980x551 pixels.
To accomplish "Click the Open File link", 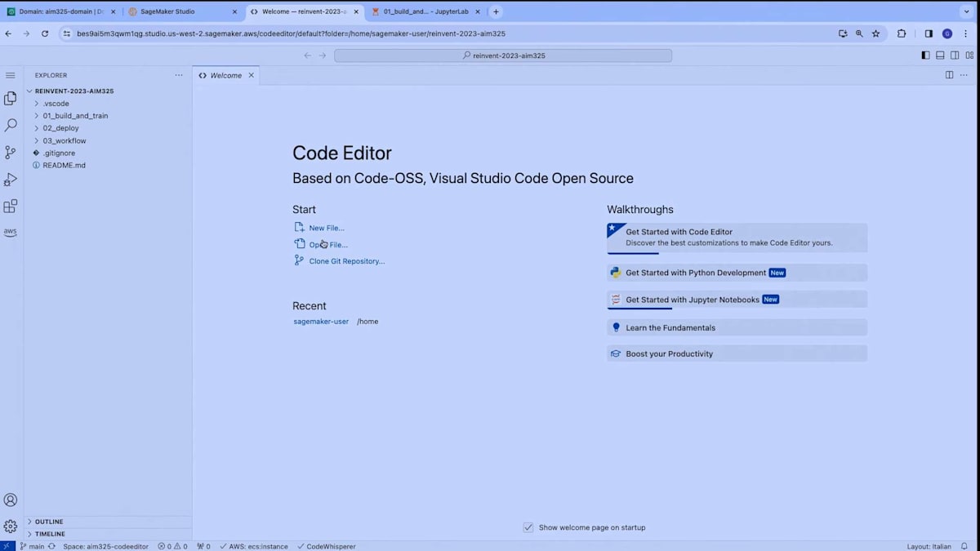I will (328, 245).
